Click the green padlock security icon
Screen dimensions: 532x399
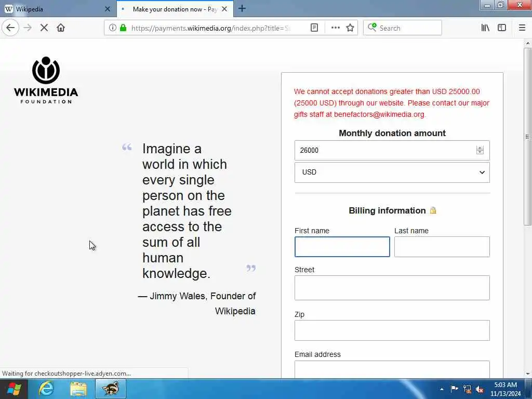(123, 28)
